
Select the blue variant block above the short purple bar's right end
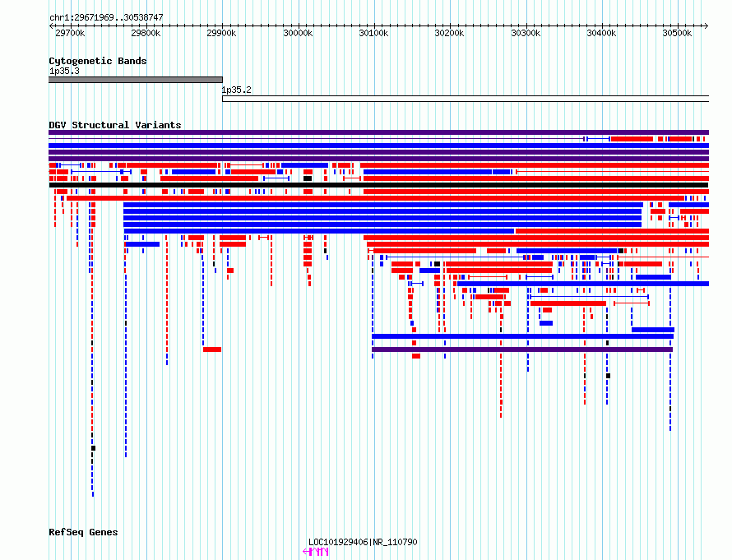pos(653,330)
